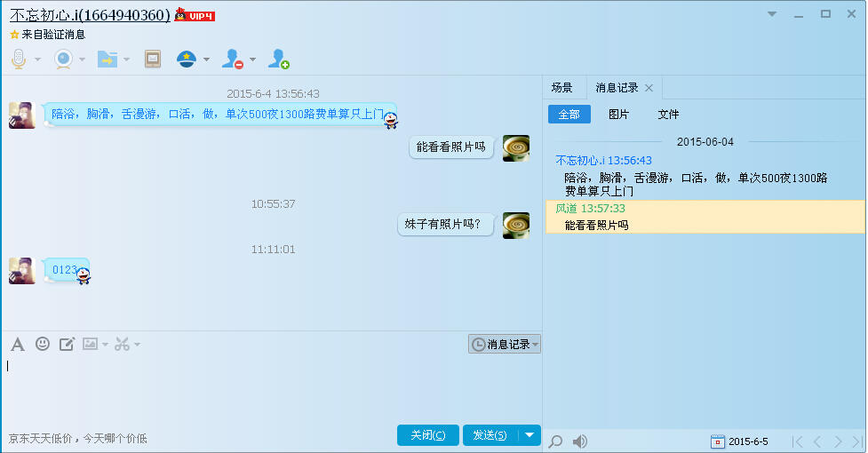Open the remote desktop icon in toolbar

[153, 59]
